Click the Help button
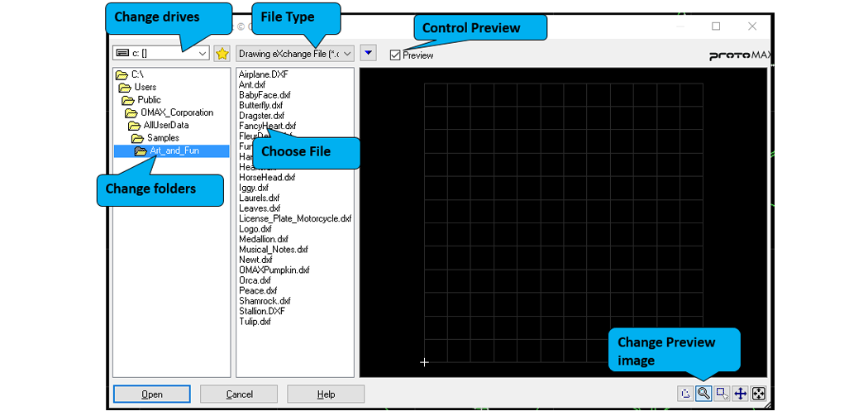868x411 pixels. (x=326, y=394)
